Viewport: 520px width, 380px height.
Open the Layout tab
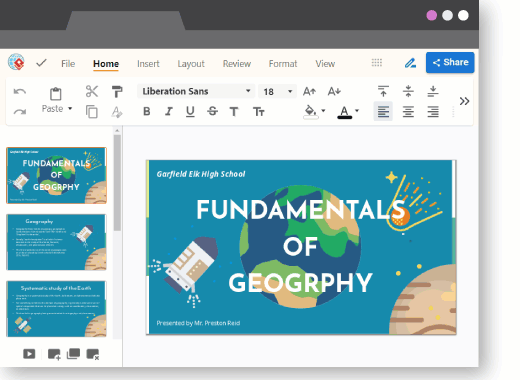point(191,64)
